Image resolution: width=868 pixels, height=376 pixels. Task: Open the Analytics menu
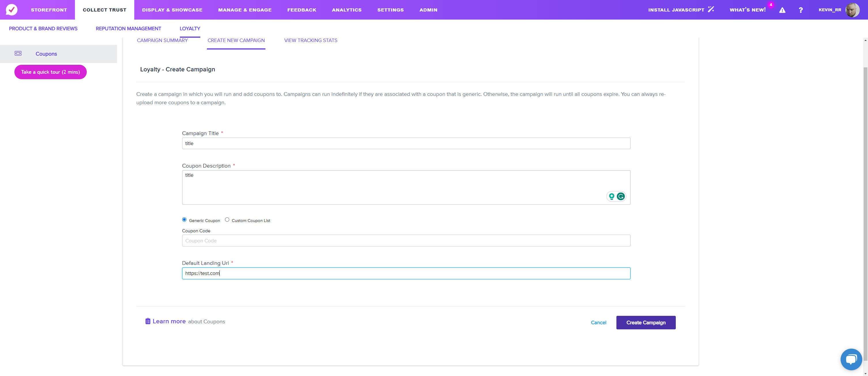tap(347, 10)
